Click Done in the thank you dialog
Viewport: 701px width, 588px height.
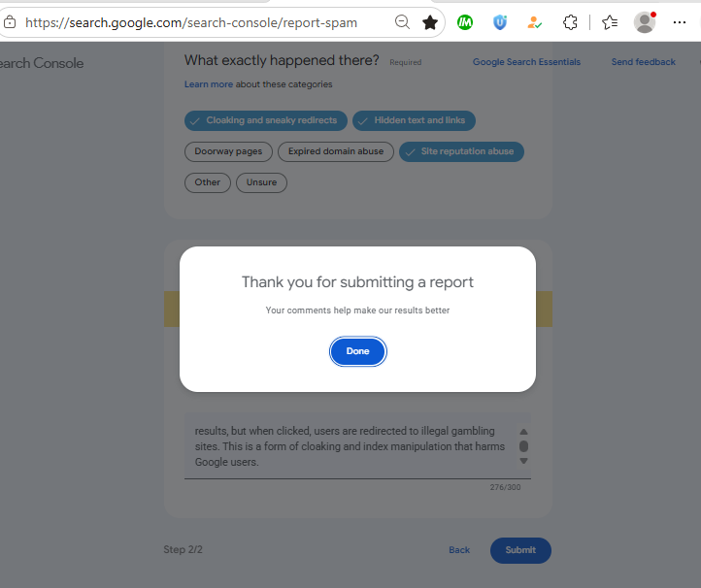point(357,351)
